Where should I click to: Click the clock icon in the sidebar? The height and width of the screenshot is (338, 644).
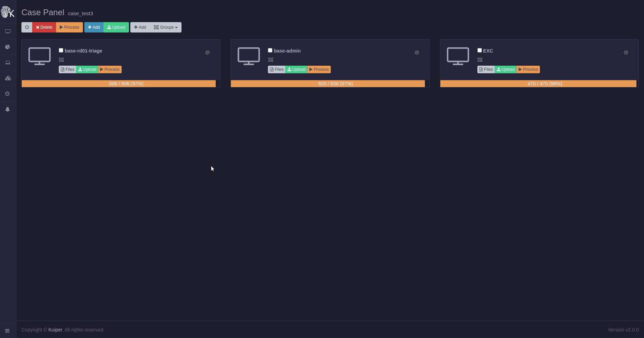pos(8,94)
